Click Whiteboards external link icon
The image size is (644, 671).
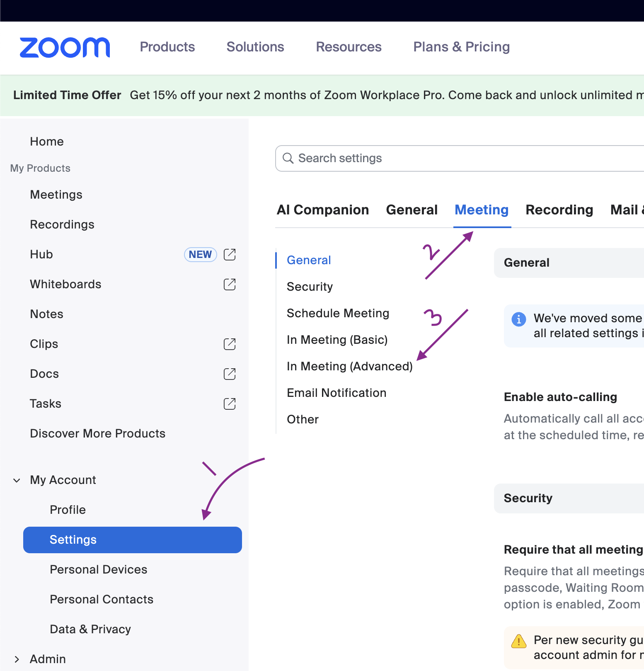tap(230, 284)
